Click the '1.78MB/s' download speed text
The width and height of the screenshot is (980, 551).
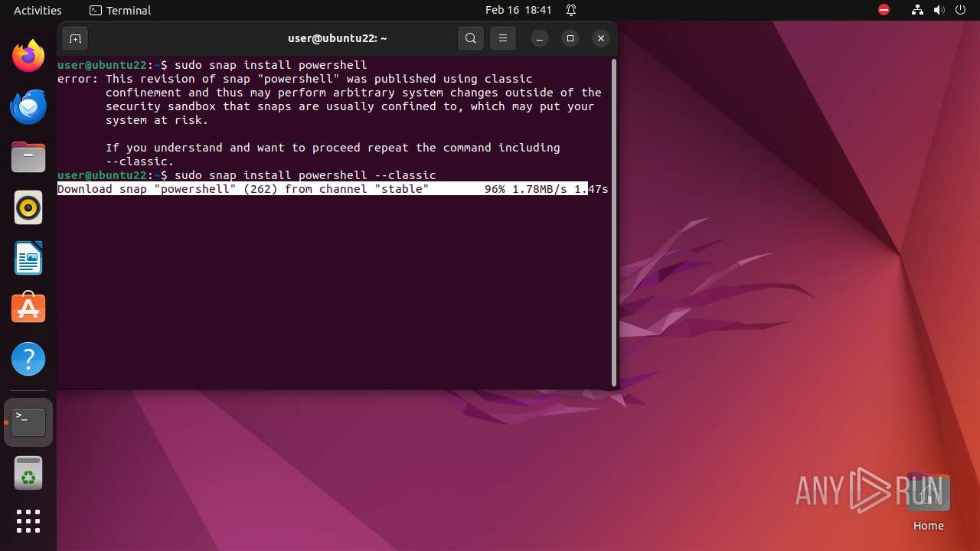(540, 189)
